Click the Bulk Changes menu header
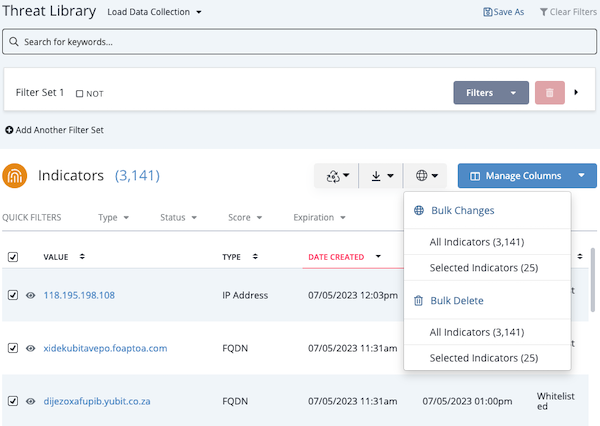The width and height of the screenshot is (600, 426). click(463, 210)
